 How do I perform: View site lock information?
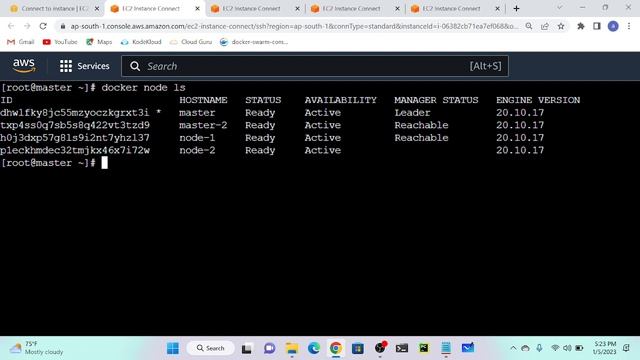(x=62, y=26)
